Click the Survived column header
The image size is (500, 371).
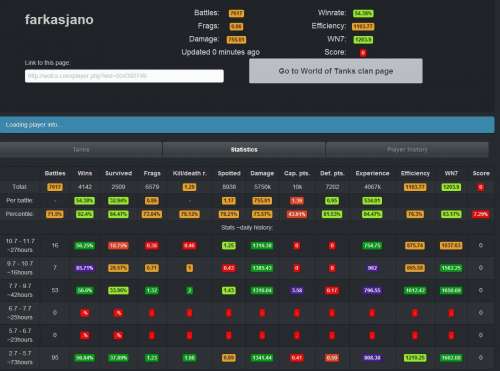[x=118, y=173]
